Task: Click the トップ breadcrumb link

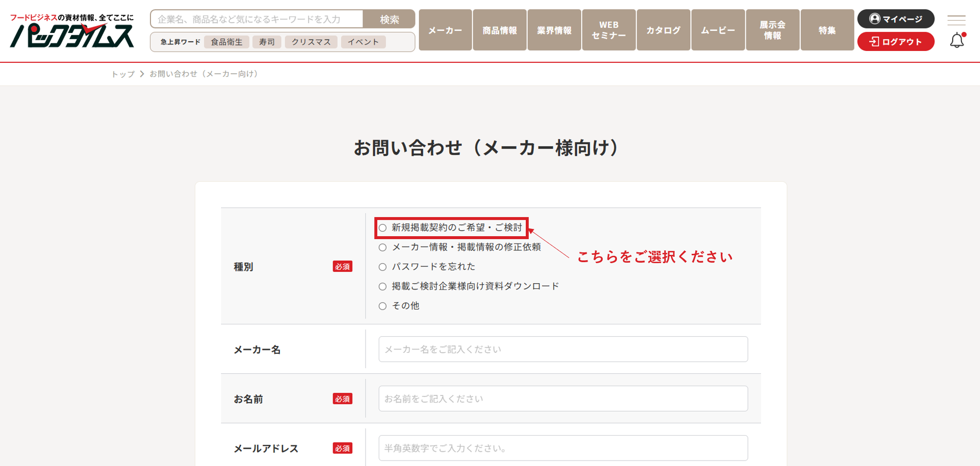Action: click(122, 74)
